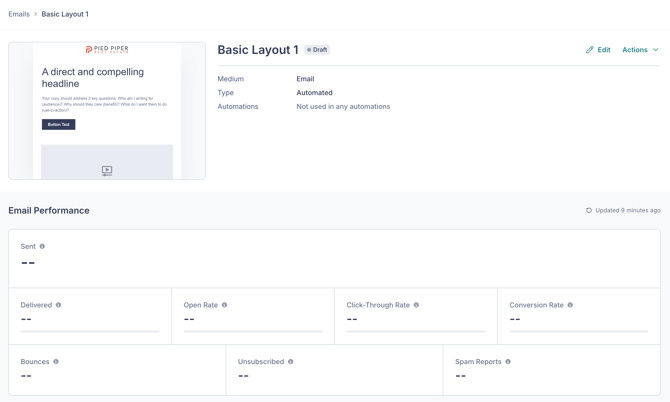Open the Actions dropdown menu
670x402 pixels.
635,50
